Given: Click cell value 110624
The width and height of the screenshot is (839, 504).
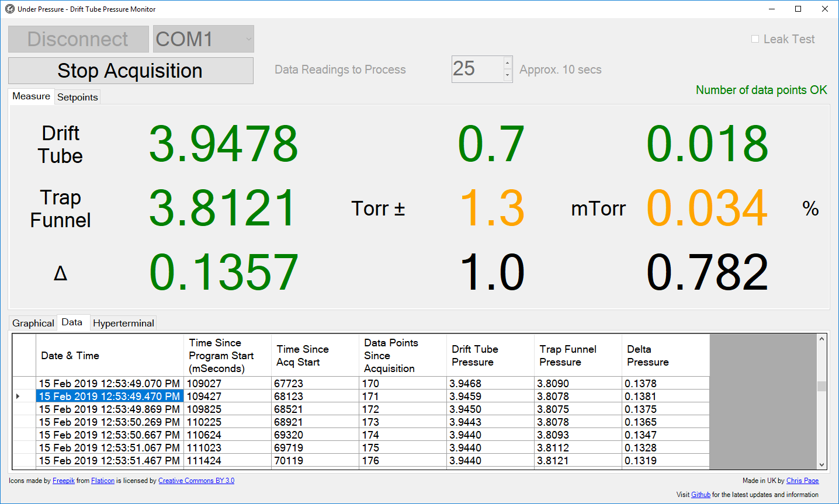Looking at the screenshot, I should [x=228, y=435].
